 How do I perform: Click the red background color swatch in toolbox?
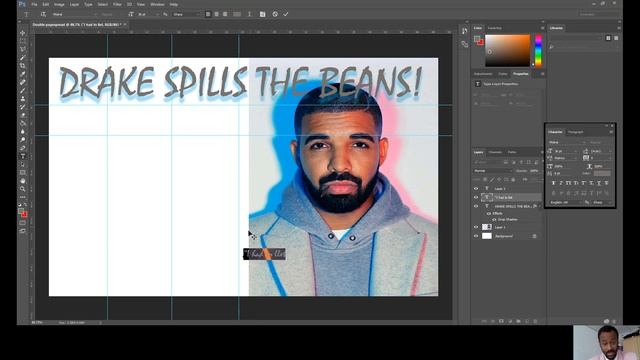click(24, 215)
